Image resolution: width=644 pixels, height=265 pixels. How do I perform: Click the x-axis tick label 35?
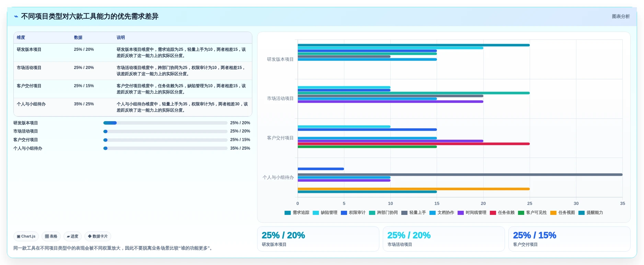click(622, 204)
